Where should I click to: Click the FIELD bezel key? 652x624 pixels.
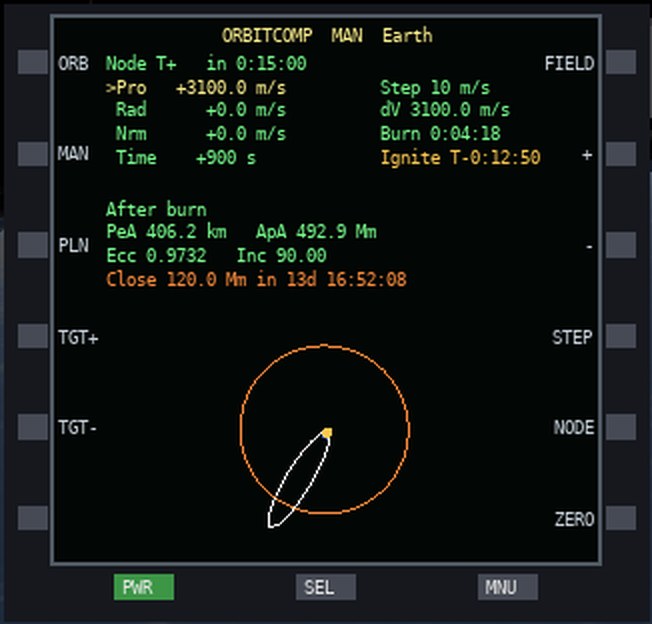tap(621, 62)
